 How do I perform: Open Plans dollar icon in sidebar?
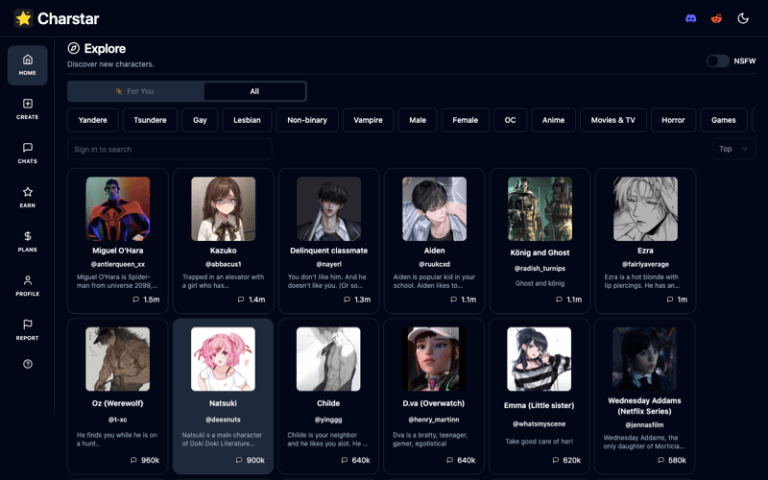pos(27,241)
